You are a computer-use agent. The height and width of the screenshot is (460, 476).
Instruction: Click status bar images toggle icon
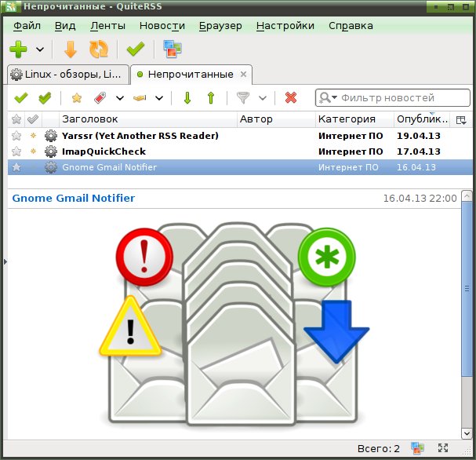click(417, 448)
